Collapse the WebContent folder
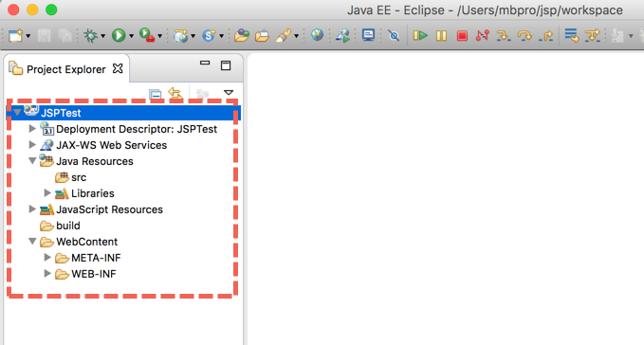This screenshot has width=644, height=345. [32, 241]
